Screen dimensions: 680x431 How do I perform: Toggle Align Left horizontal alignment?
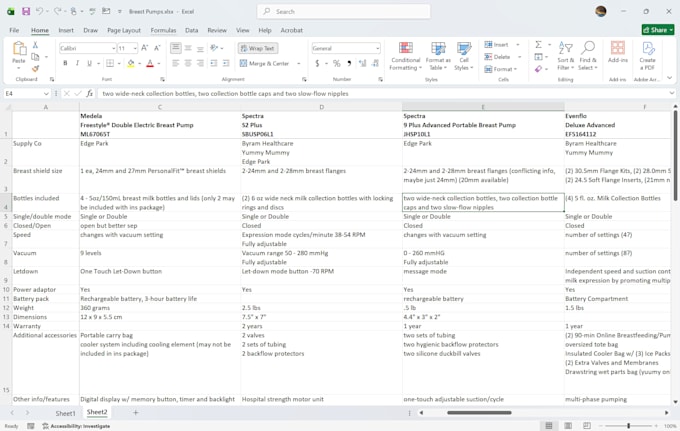(x=176, y=63)
